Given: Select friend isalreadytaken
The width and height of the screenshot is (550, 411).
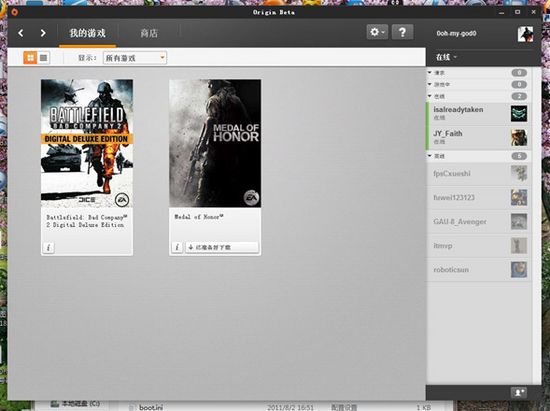Looking at the screenshot, I should click(x=478, y=113).
